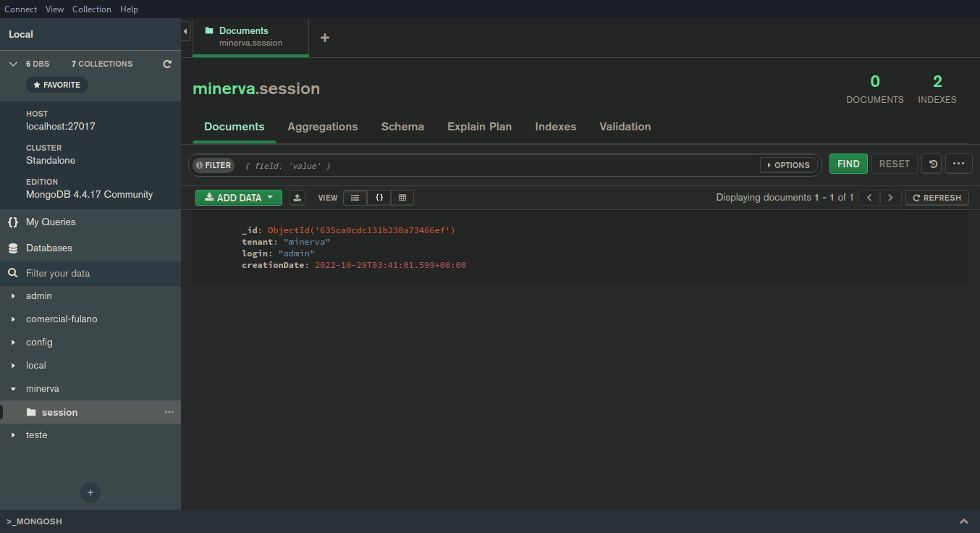Expand the query OPTIONS panel
Screen dimensions: 980x533
click(x=788, y=164)
